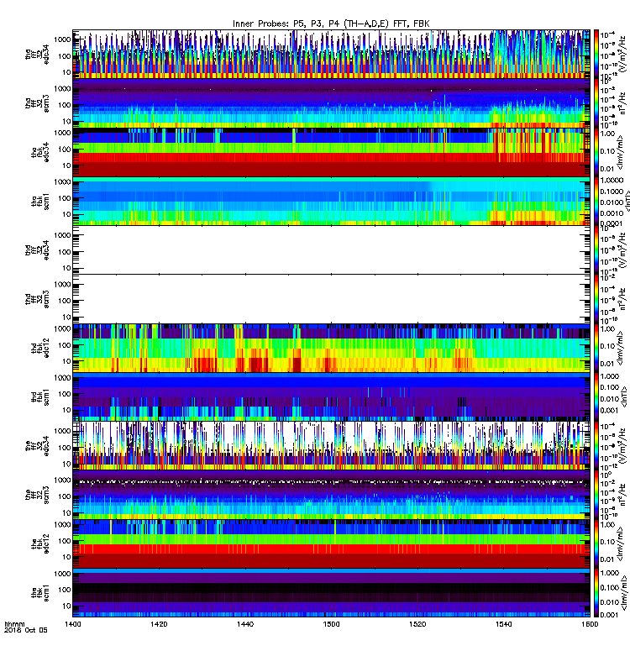This screenshot has width=630, height=672.
Task: Click the 1500 time axis label
Action: point(331,624)
